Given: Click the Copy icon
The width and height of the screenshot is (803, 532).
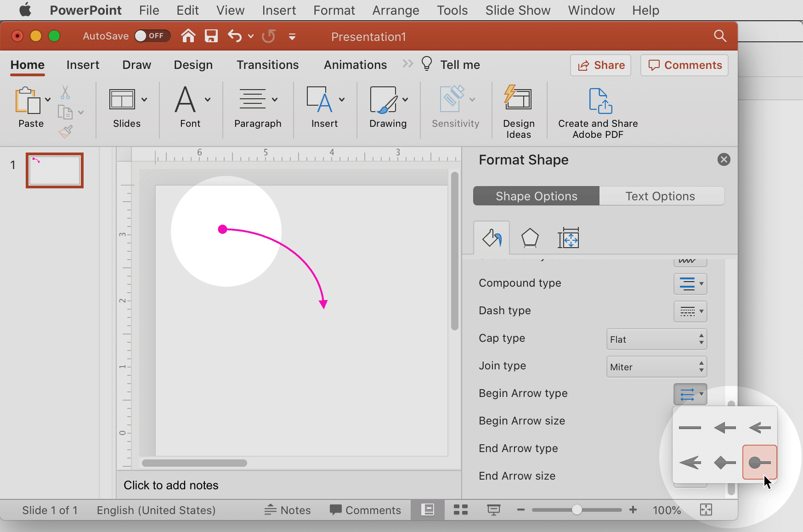Looking at the screenshot, I should click(x=65, y=112).
